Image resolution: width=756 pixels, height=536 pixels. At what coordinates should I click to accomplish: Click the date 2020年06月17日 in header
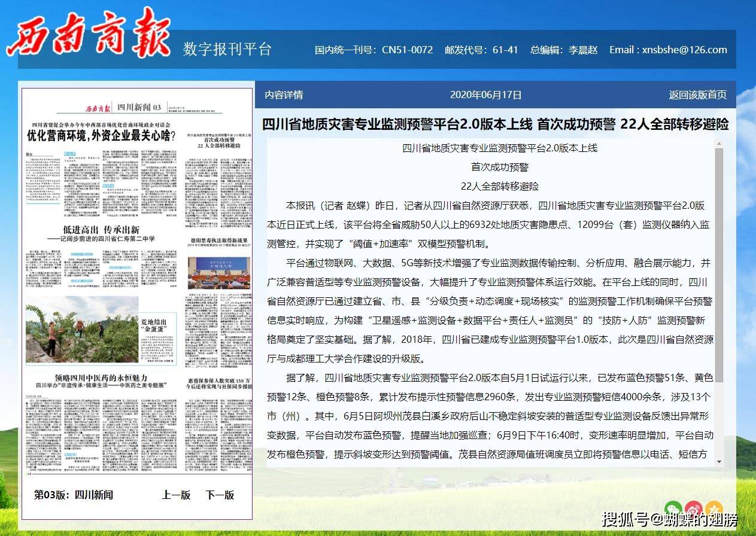click(x=485, y=95)
